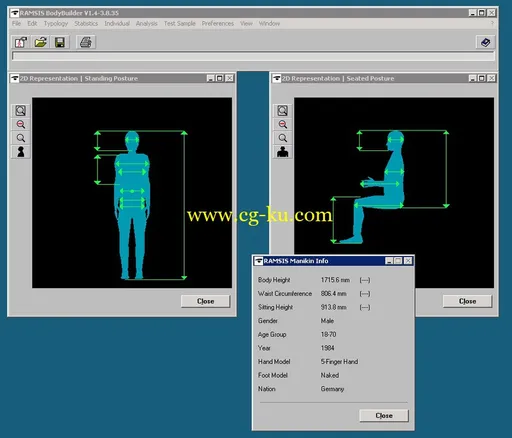Open file with the folder toolbar icon
Image resolution: width=512 pixels, height=438 pixels.
tap(41, 42)
